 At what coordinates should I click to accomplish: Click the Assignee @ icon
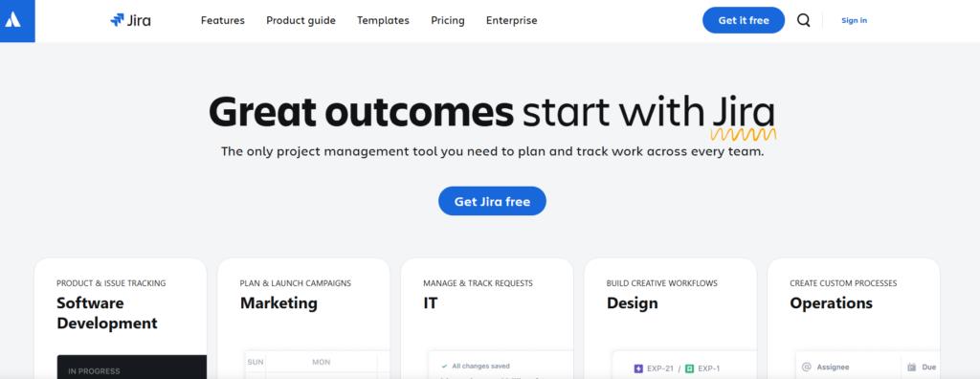806,368
